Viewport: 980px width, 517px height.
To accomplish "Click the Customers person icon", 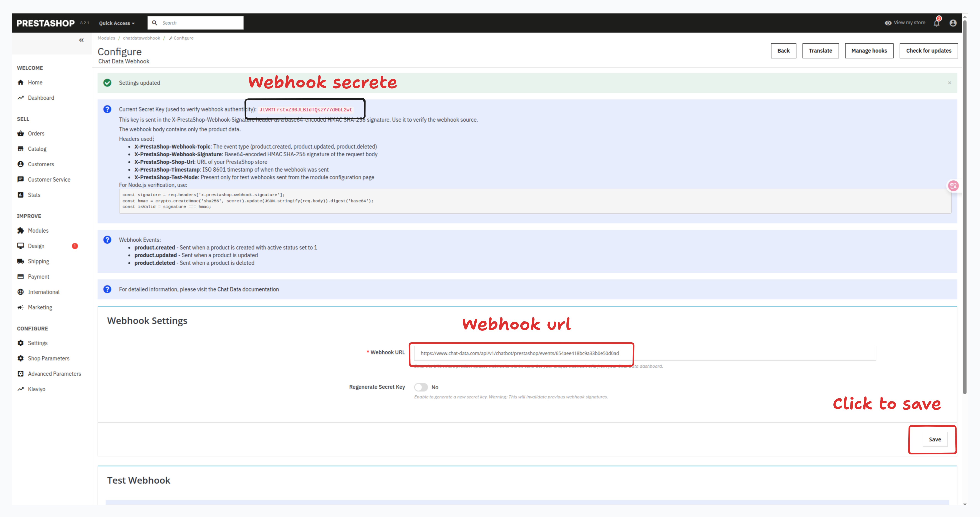I will (x=21, y=164).
